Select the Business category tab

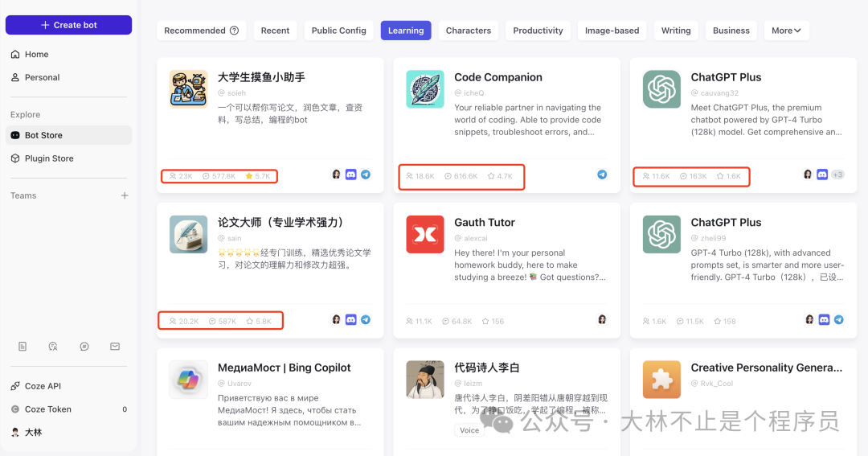pyautogui.click(x=731, y=31)
